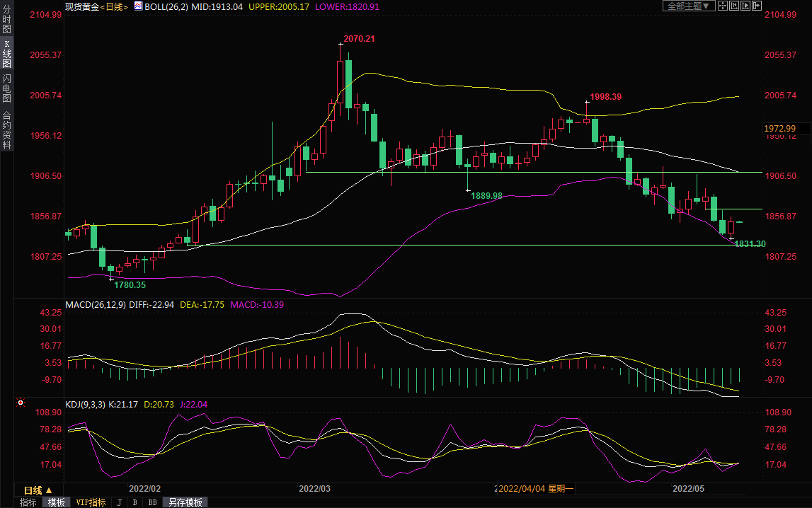Open the VIP指标 tab
Screen dimensions: 812x508
(x=91, y=502)
